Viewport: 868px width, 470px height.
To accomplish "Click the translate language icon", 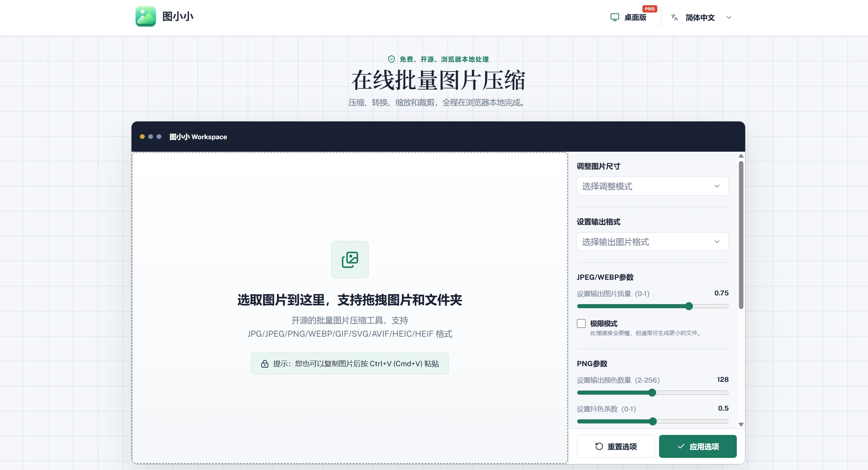I will pos(674,17).
